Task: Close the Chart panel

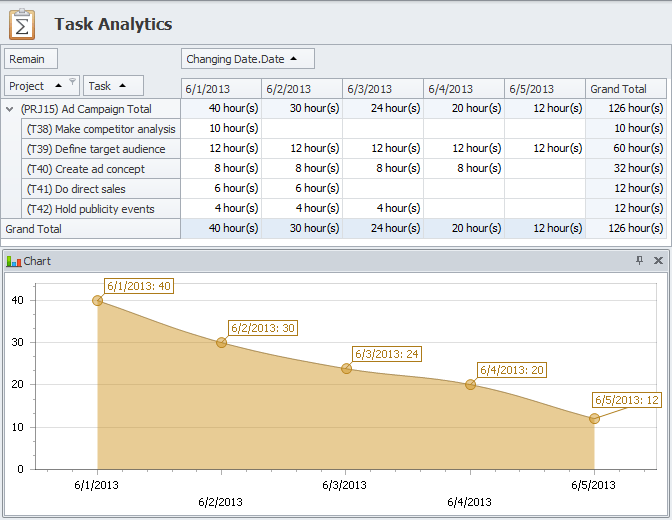Action: tap(658, 260)
